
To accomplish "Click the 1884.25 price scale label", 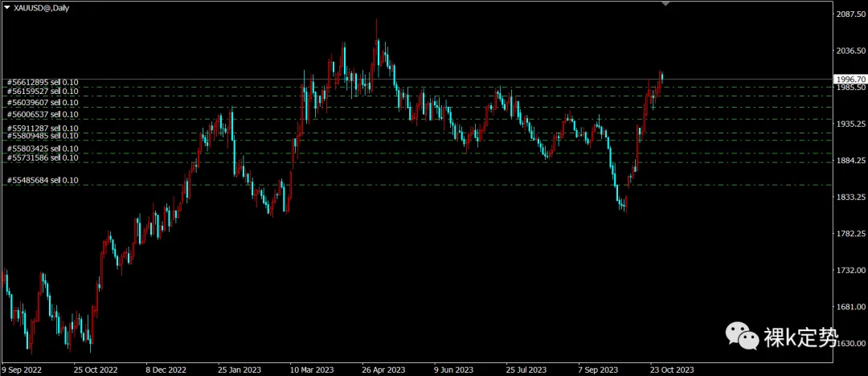I will 851,161.
